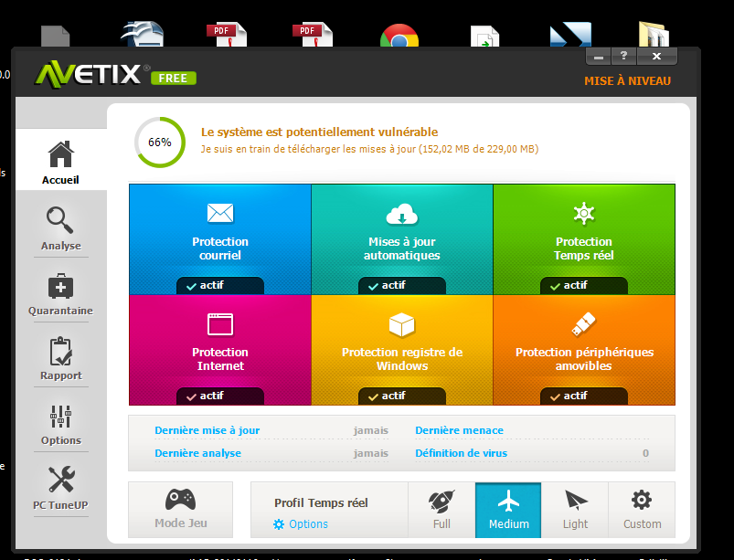
Task: Click MISE À NIVEAU upgrade link
Action: (627, 81)
